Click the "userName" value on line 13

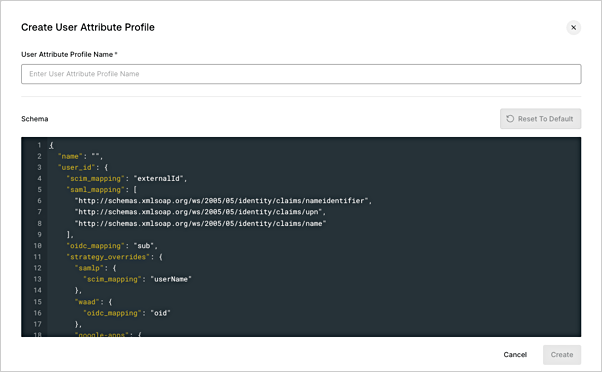pyautogui.click(x=171, y=279)
